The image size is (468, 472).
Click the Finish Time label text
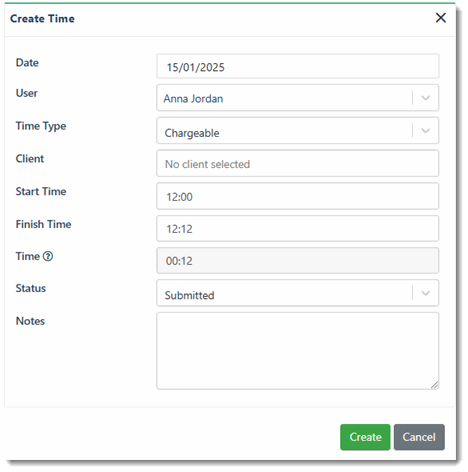(43, 224)
